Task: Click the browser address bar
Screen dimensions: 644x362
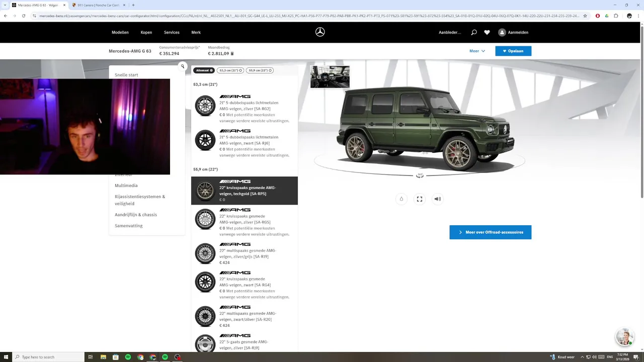Action: point(309,16)
